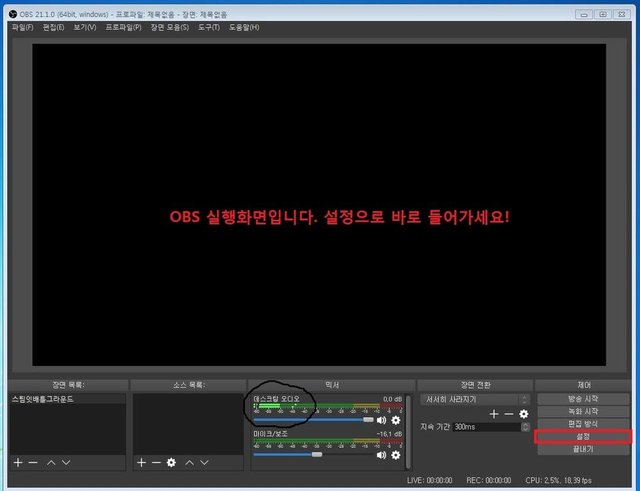Select the 스팀잇배틀그라운드 scene
Image resolution: width=640 pixels, height=491 pixels.
coord(67,399)
